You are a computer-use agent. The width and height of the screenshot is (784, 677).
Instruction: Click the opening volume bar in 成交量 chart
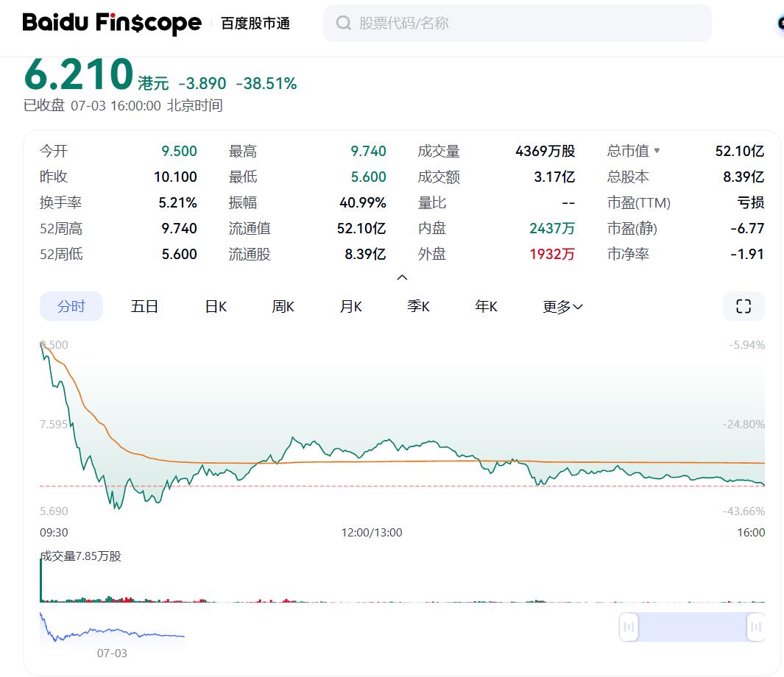pos(41,580)
